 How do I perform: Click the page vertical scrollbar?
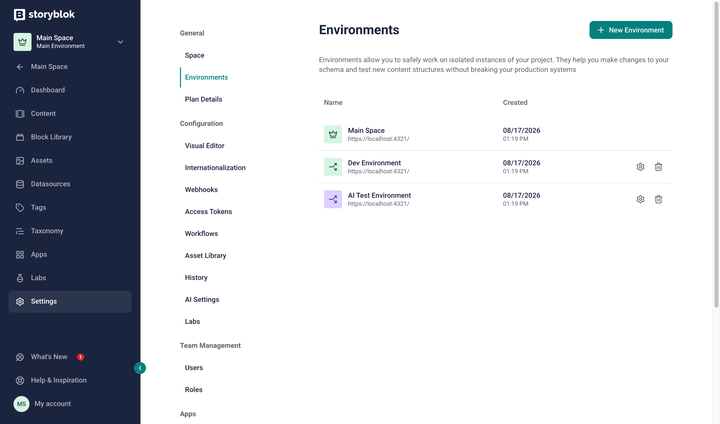[x=716, y=154]
